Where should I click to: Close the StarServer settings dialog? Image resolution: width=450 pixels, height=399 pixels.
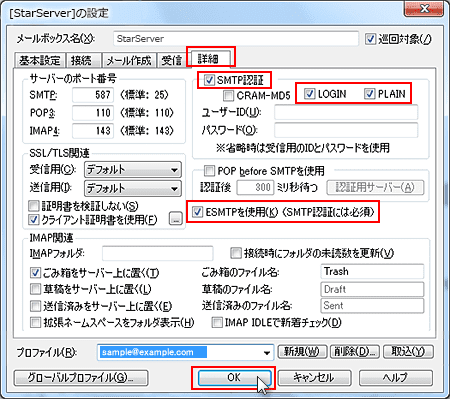424,8
